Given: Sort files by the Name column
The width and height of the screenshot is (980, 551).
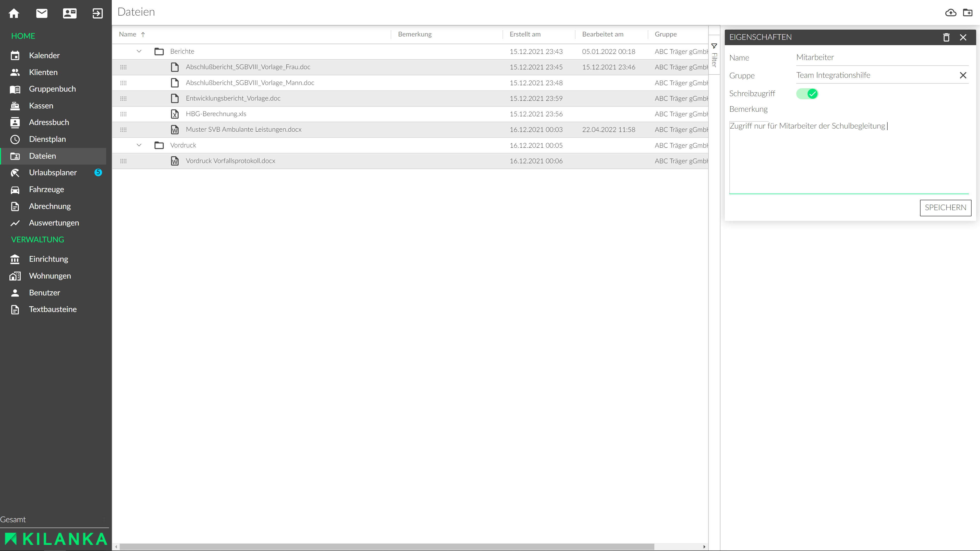Looking at the screenshot, I should coord(128,34).
